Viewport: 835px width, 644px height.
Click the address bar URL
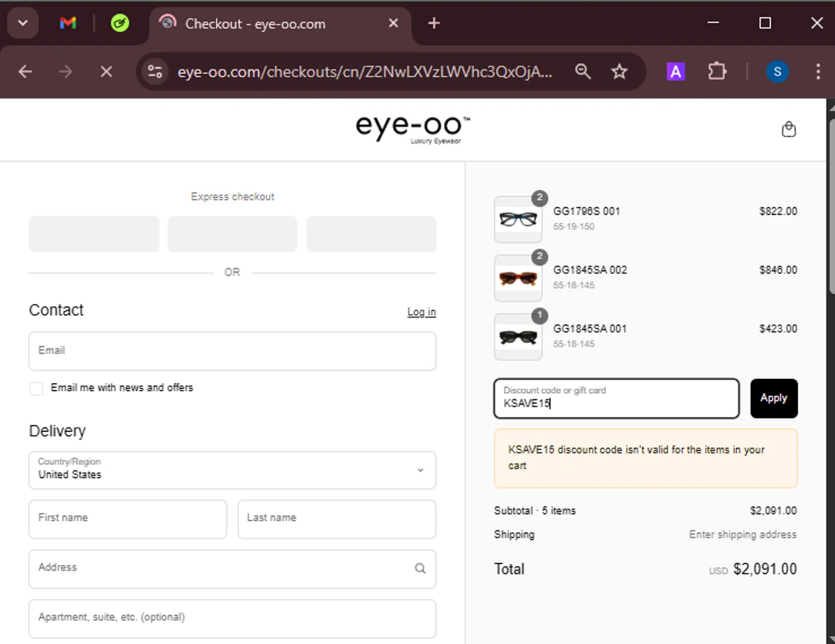click(x=365, y=72)
